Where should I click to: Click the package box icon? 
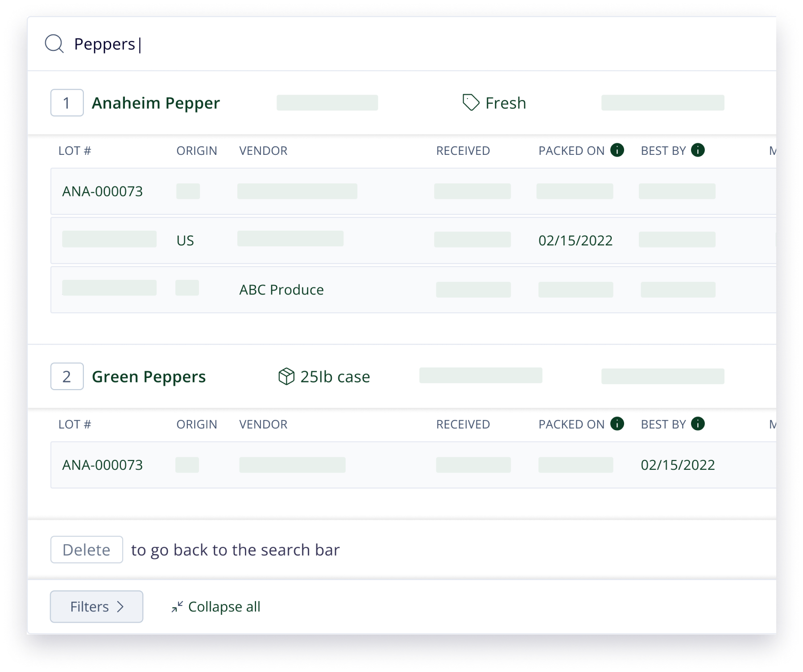click(x=286, y=376)
